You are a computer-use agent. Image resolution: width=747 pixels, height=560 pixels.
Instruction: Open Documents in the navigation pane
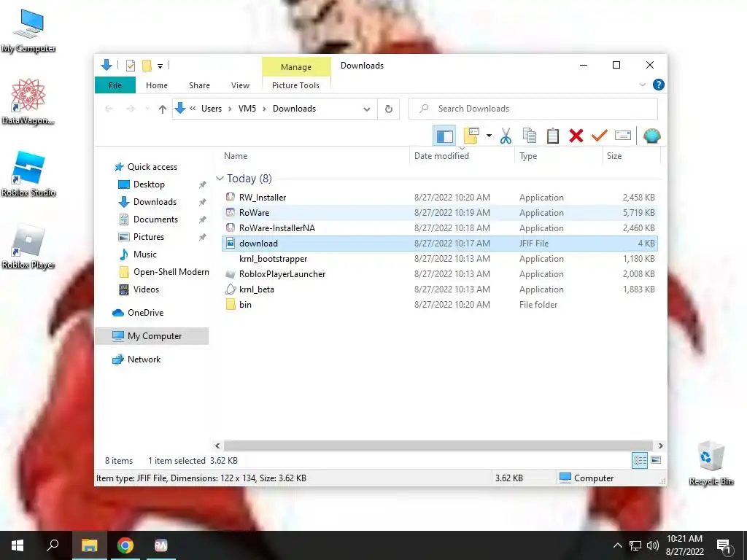pyautogui.click(x=155, y=219)
